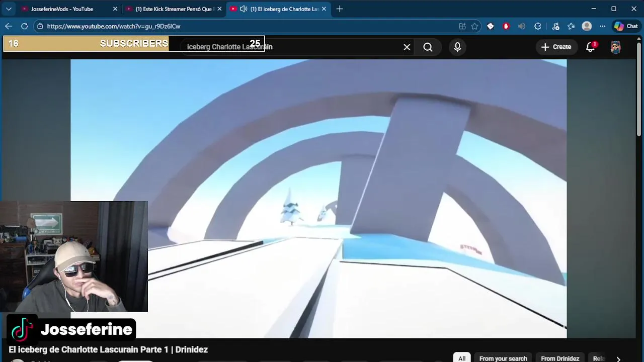Click the YouTube video player area

point(318,199)
